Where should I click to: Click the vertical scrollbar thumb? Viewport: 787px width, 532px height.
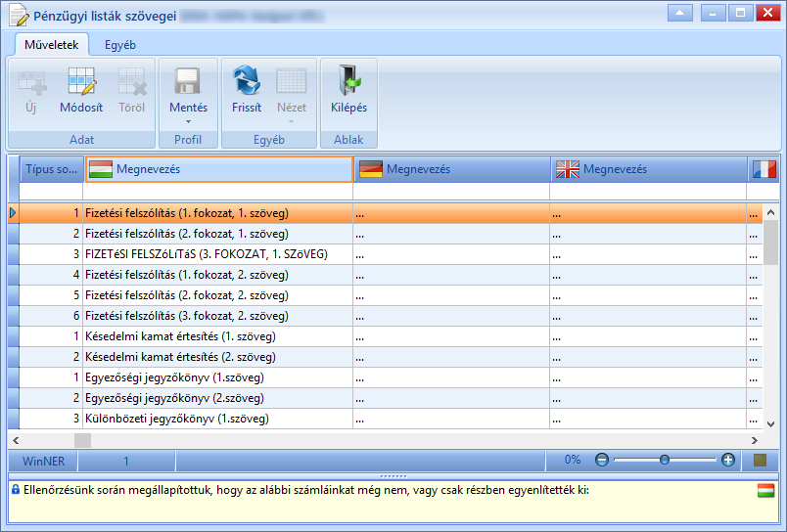771,243
